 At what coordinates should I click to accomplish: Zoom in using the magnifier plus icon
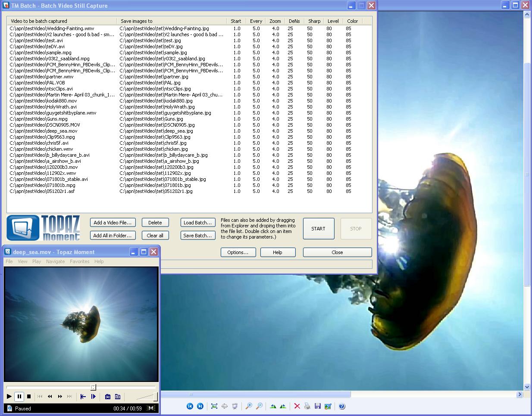pyautogui.click(x=249, y=406)
